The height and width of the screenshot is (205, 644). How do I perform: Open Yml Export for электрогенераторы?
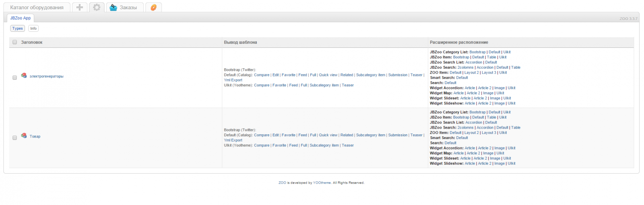[x=233, y=80]
